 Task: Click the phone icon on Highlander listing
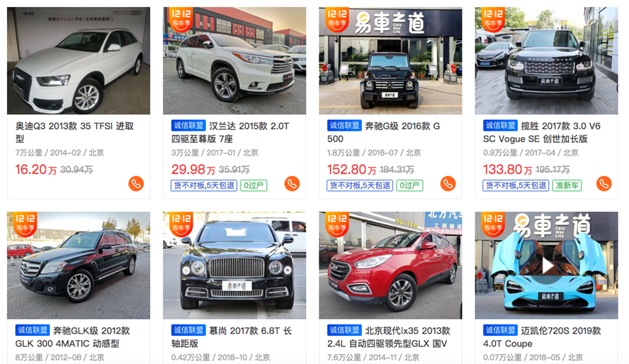(292, 183)
